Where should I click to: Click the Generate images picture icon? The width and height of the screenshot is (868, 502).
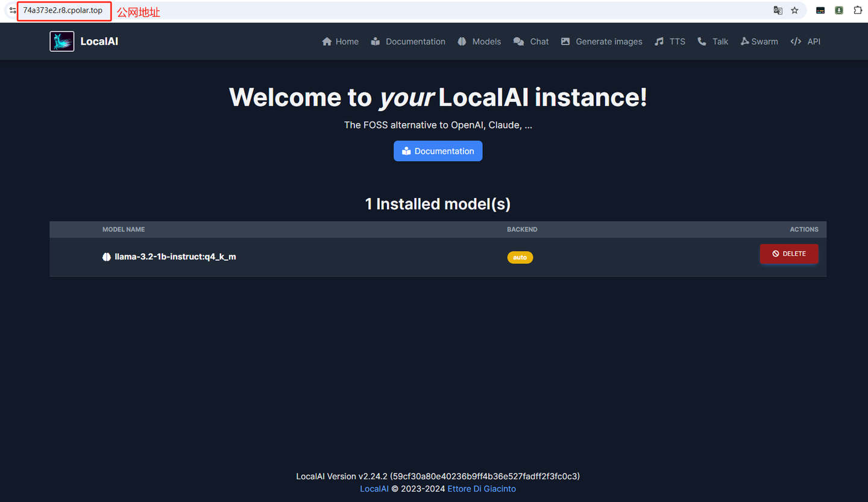[x=565, y=41]
